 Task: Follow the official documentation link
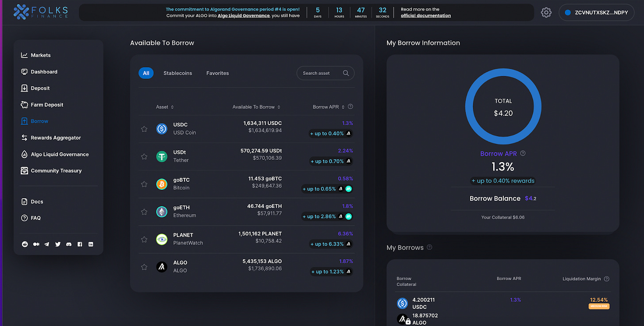(425, 15)
